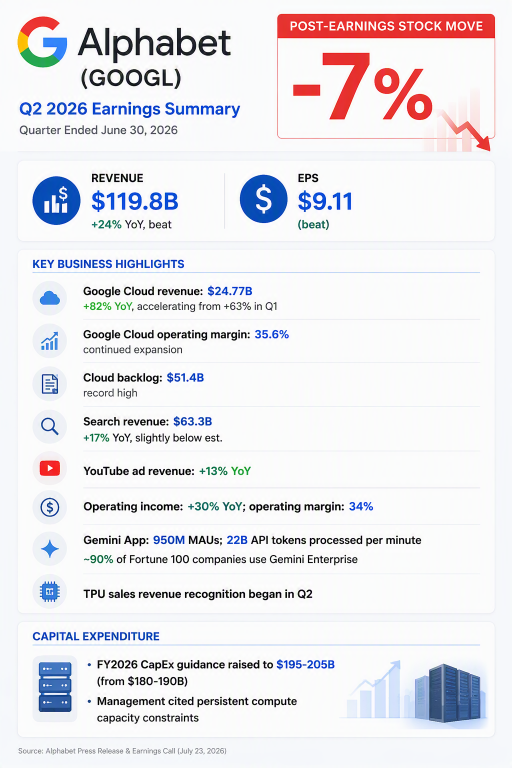Click the Post-Earnings Stock Move banner
This screenshot has height=768, width=512.
(x=386, y=26)
